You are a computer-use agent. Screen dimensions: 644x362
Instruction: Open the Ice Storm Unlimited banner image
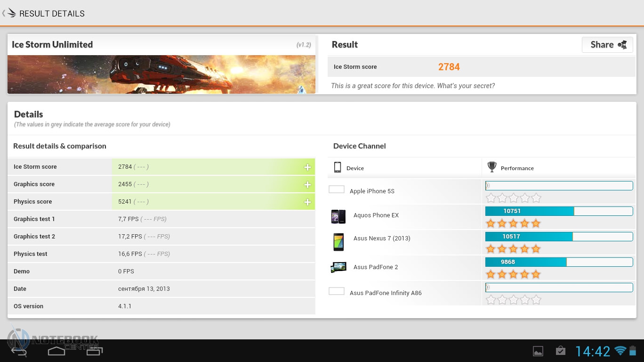161,74
